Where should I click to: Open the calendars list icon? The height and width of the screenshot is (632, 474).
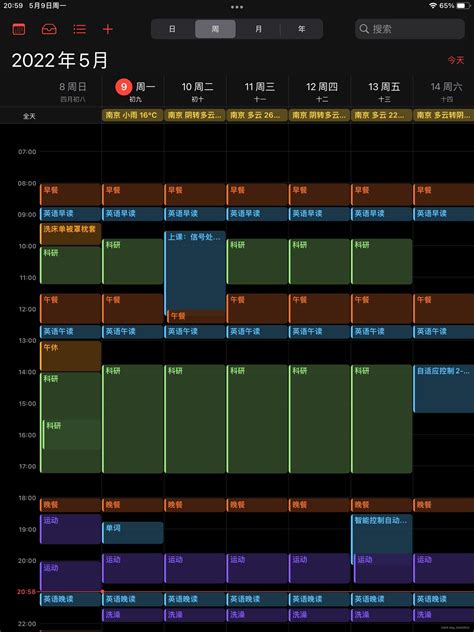coord(19,29)
